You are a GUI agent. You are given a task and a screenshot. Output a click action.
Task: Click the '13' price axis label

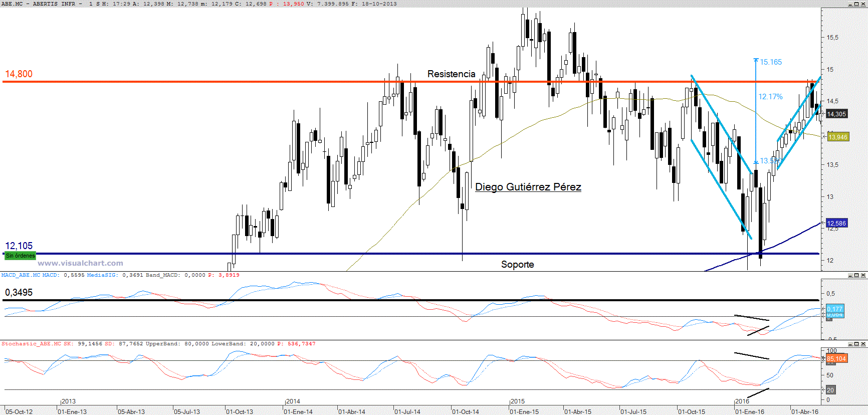pos(830,196)
